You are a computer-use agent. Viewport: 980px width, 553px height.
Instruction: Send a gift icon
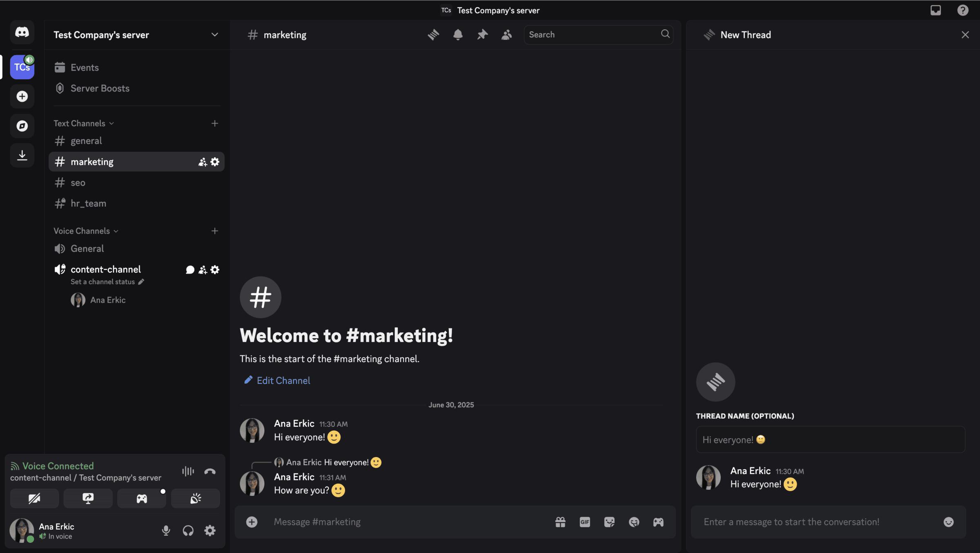(560, 522)
